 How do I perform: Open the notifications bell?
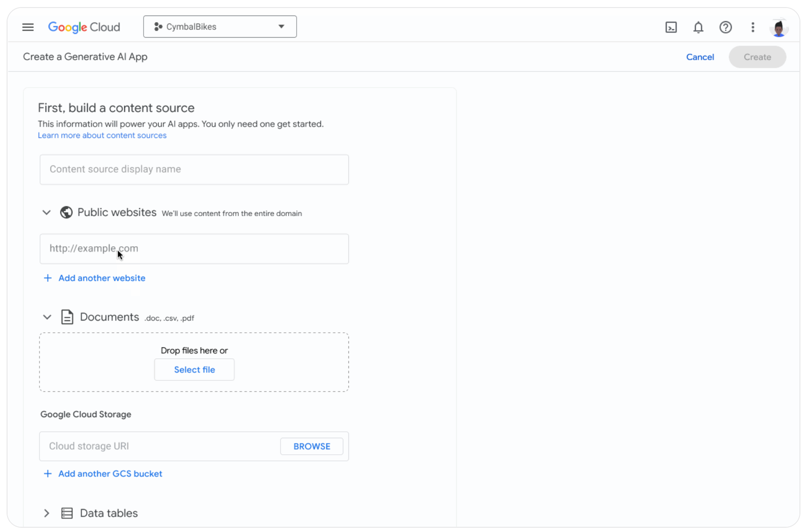(698, 27)
